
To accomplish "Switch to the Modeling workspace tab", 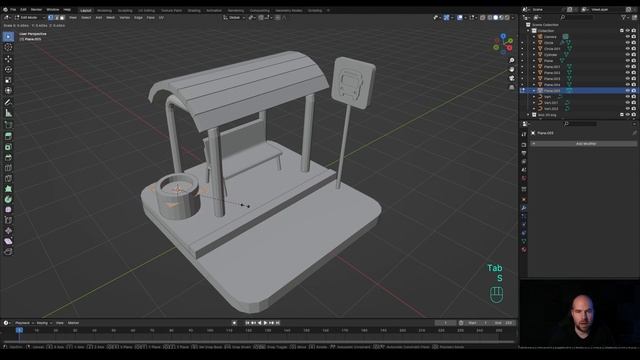I will (x=104, y=11).
